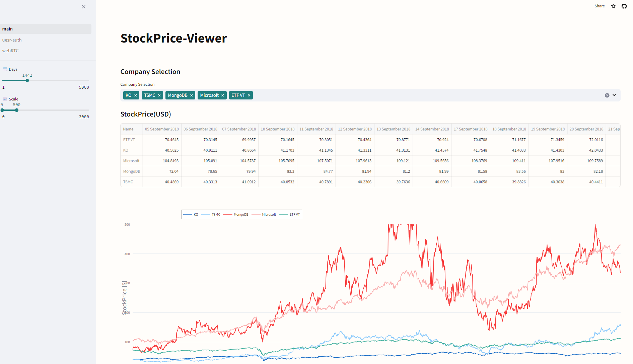Remove the KO company tag
The width and height of the screenshot is (633, 364).
[136, 95]
